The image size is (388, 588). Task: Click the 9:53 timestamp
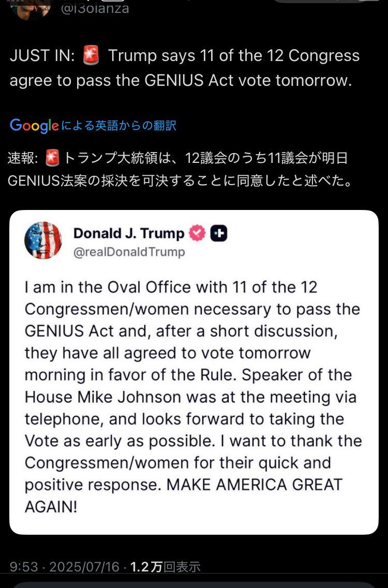24,567
